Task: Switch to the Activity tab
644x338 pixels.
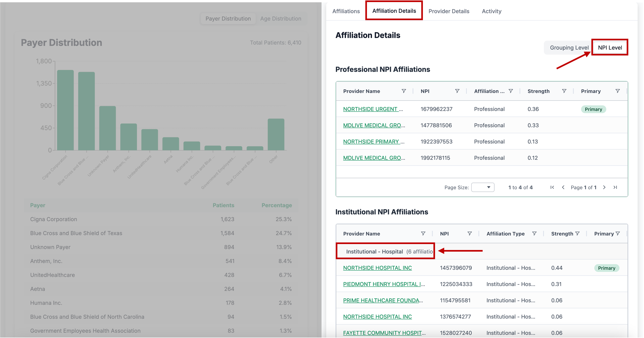Action: click(492, 11)
